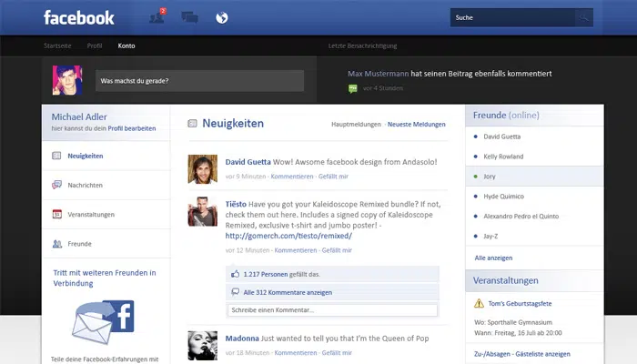The height and width of the screenshot is (364, 637).
Task: Click the globe notifications icon
Action: (221, 17)
